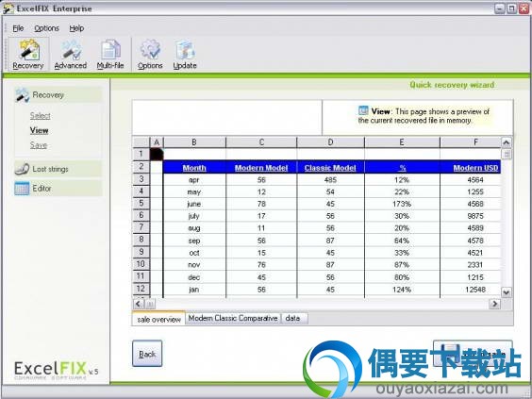Viewport: 532px width, 399px height.
Task: Click the ExcelFIX title bar app icon
Action: 8,8
